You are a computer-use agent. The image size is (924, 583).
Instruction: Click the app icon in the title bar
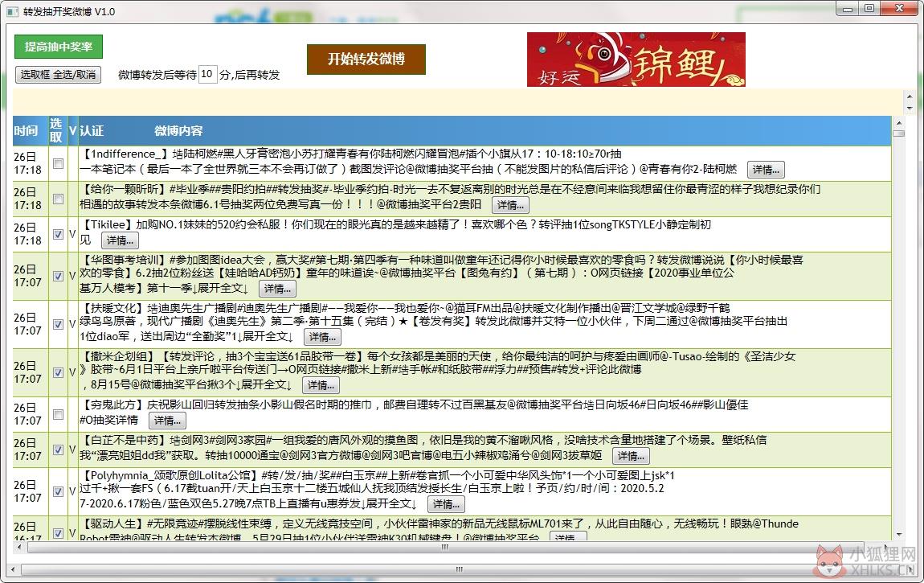coord(13,12)
